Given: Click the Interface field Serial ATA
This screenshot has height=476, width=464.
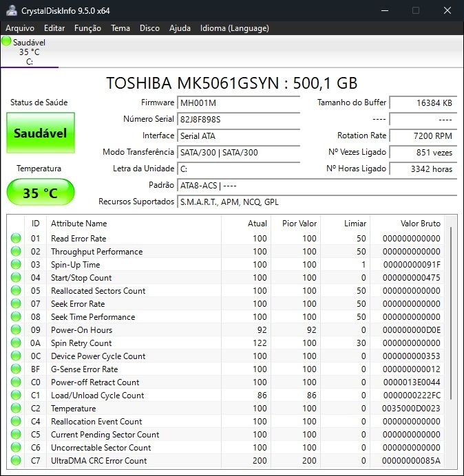Looking at the screenshot, I should [238, 136].
